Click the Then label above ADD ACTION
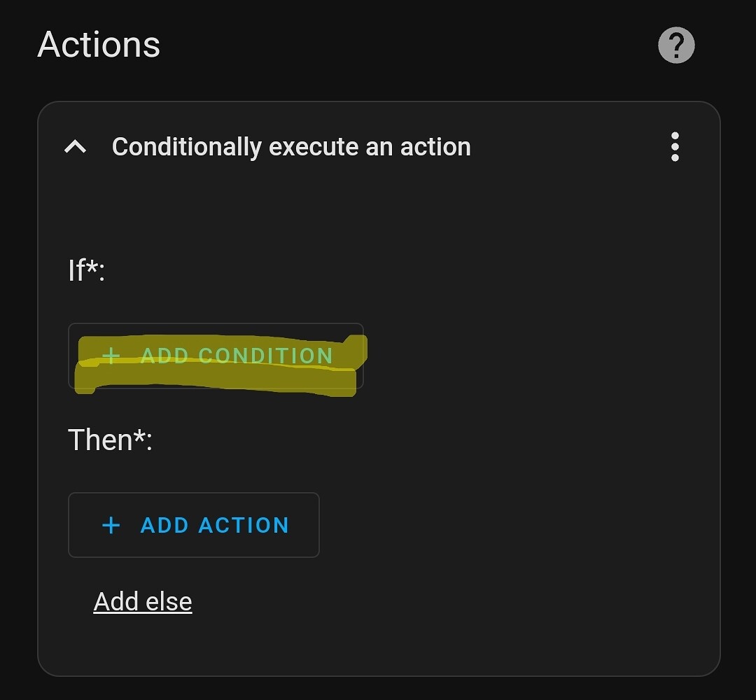The height and width of the screenshot is (700, 756). pyautogui.click(x=108, y=440)
